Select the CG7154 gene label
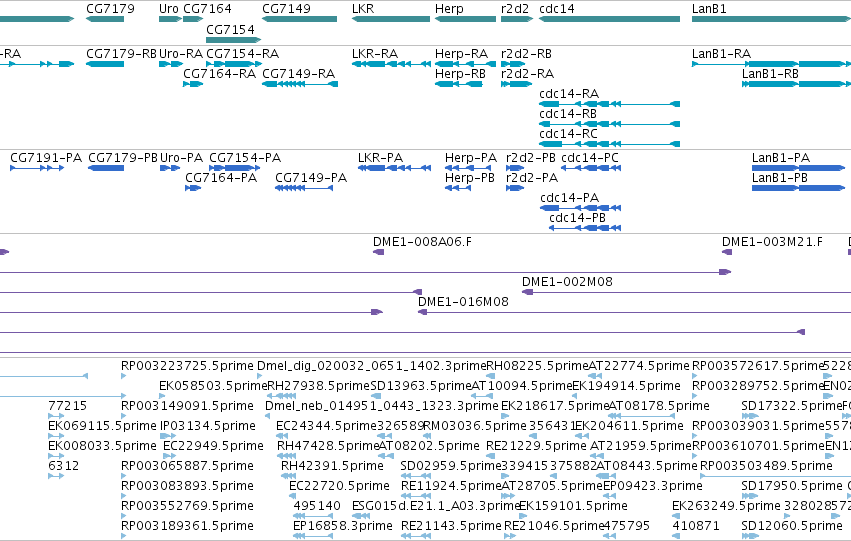 230,29
